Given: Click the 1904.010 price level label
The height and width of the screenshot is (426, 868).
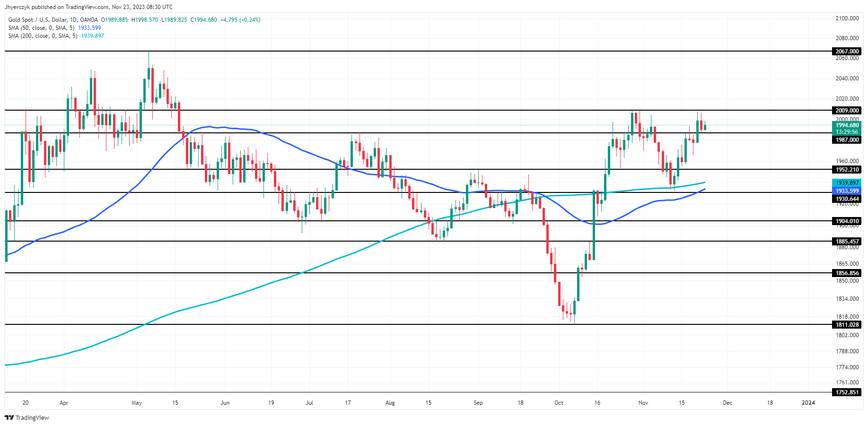Looking at the screenshot, I should coord(847,221).
